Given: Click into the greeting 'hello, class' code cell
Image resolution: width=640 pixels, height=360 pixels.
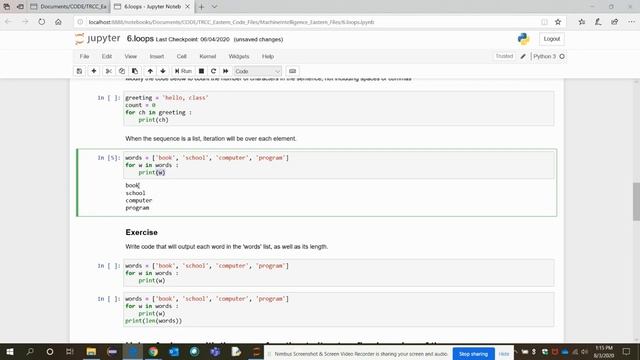Looking at the screenshot, I should click(339, 109).
